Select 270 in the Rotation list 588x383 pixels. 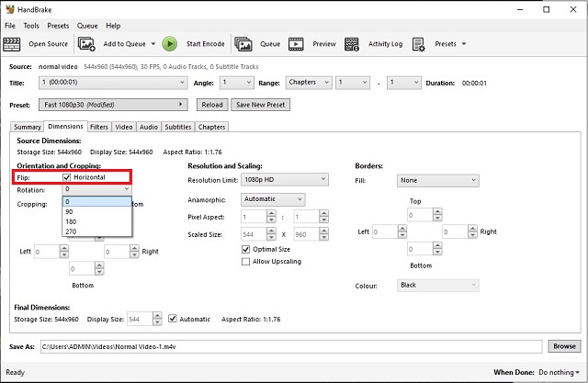click(x=97, y=231)
